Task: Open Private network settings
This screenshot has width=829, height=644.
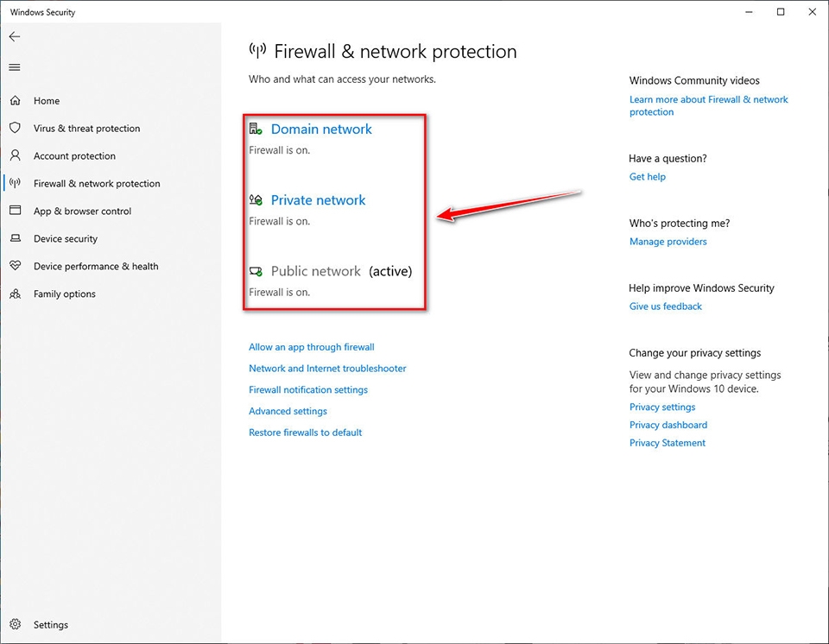Action: 318,199
